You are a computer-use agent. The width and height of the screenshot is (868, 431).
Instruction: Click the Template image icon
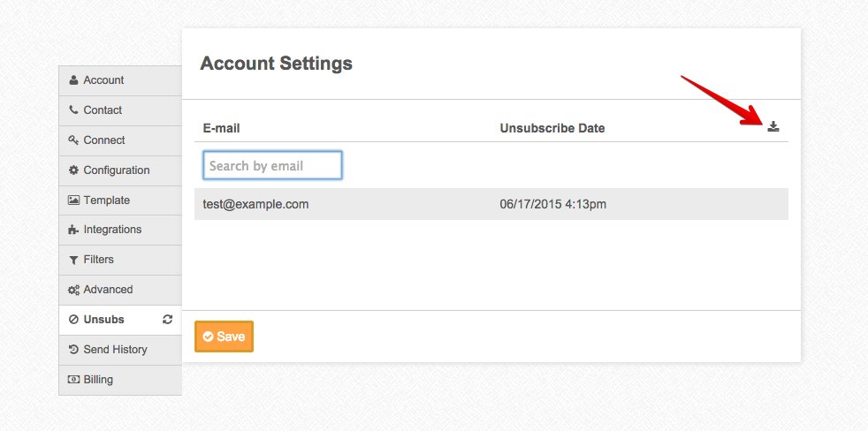[73, 200]
